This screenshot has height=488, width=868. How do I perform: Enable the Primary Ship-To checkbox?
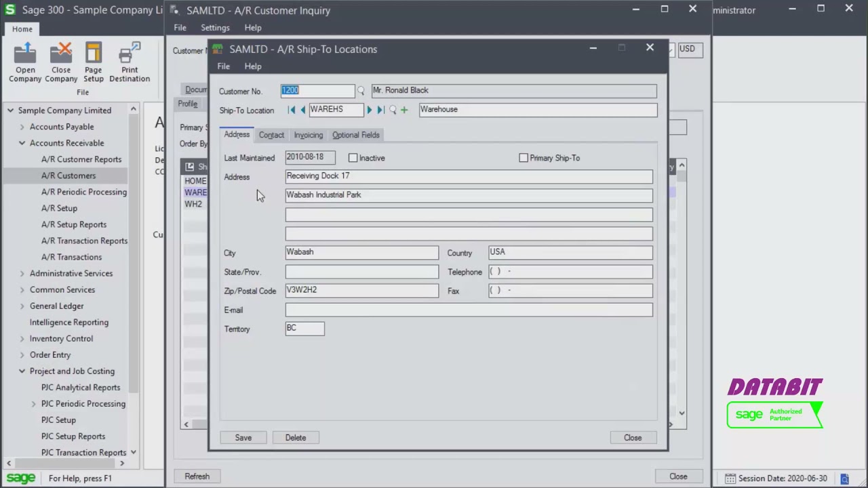pyautogui.click(x=524, y=158)
